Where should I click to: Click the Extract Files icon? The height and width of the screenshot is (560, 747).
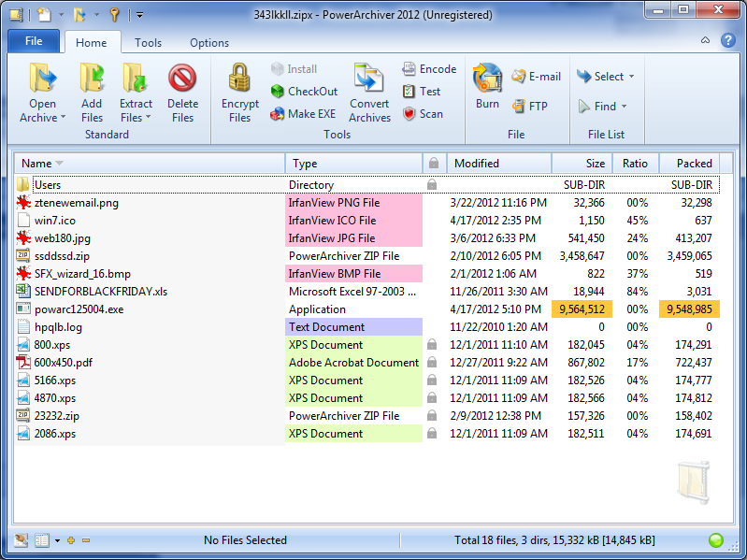136,79
